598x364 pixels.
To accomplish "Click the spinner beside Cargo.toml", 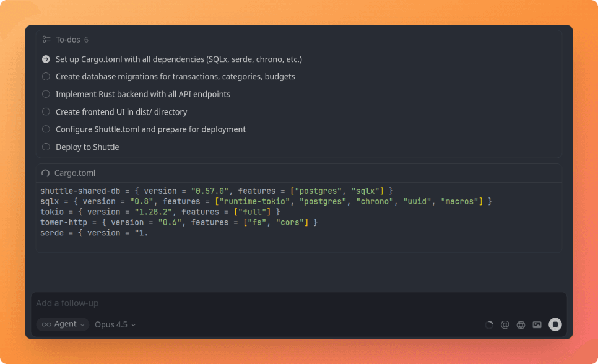I will (x=45, y=173).
